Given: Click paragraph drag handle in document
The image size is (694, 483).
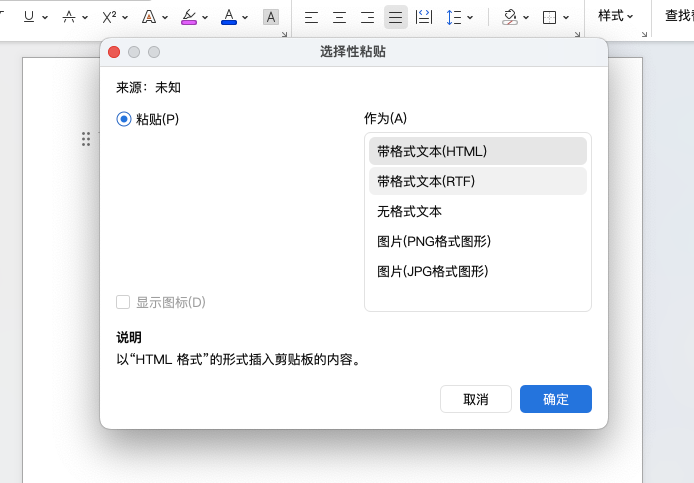Looking at the screenshot, I should coord(86,139).
